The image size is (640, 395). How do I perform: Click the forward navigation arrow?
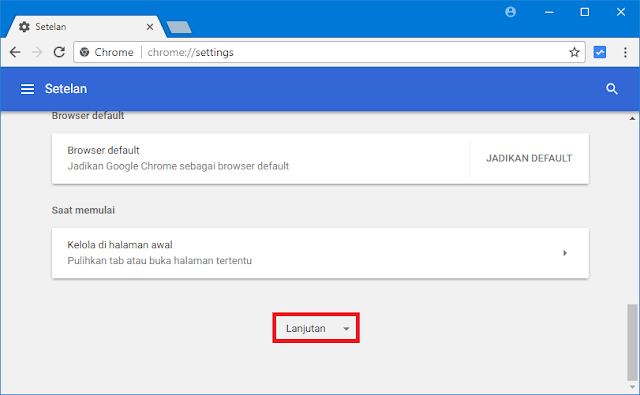pos(37,52)
